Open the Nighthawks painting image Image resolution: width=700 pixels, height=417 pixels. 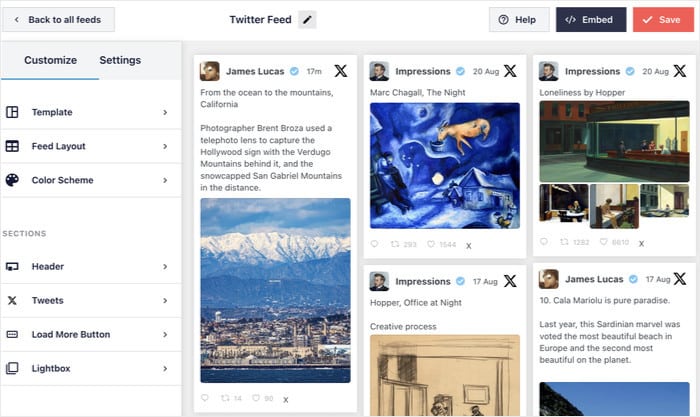coord(614,141)
